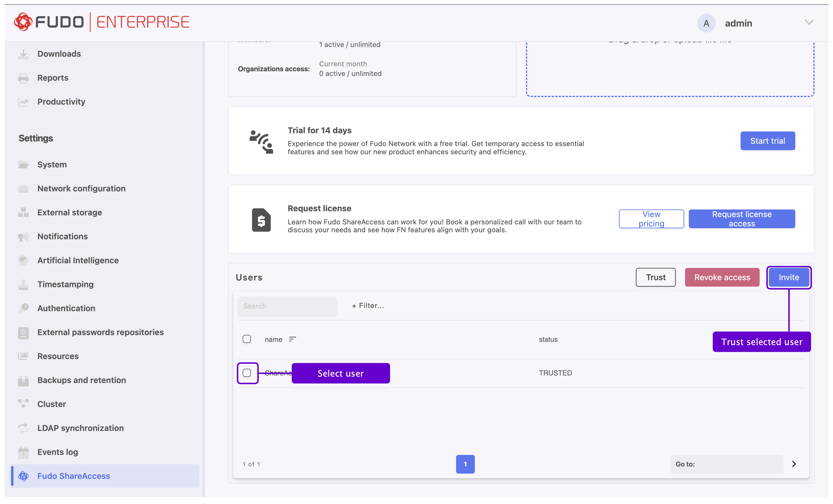Screen dimensions: 833x504
Task: Open Backups and retention menu item
Action: (x=82, y=380)
